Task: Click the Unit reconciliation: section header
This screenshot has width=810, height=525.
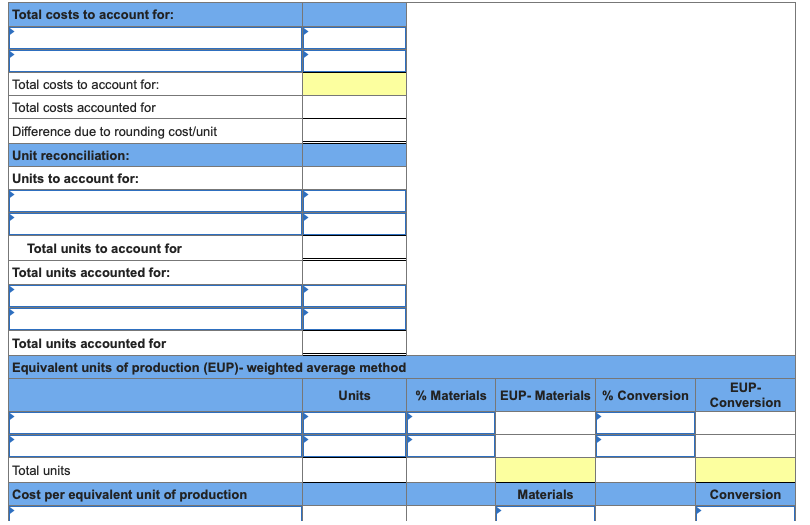Action: (71, 156)
